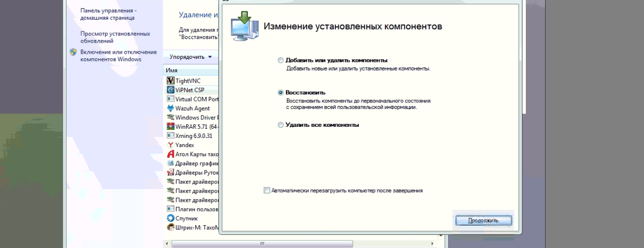
Task: Click the horizontal scrollbar of program list
Action: [x=262, y=244]
